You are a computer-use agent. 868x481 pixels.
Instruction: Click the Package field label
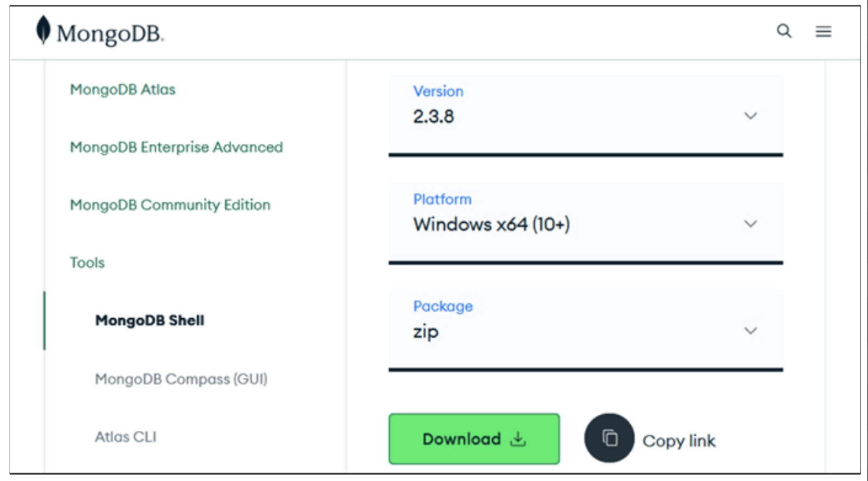(443, 307)
